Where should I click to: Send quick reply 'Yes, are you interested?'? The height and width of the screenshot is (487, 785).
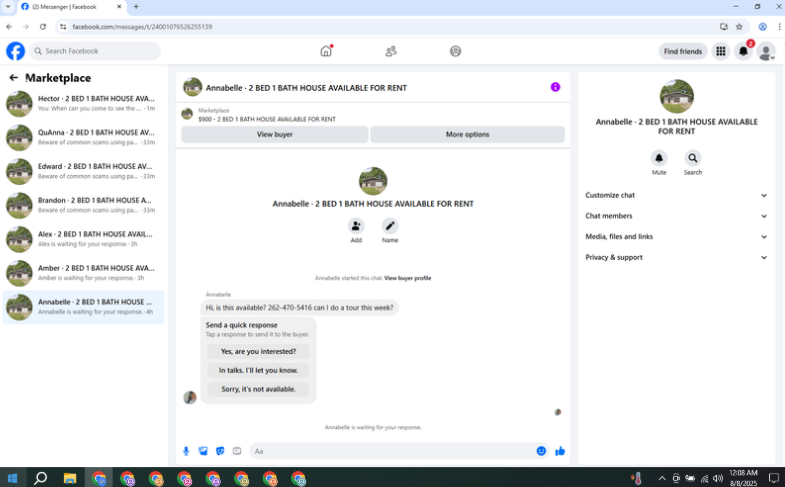[x=258, y=351]
